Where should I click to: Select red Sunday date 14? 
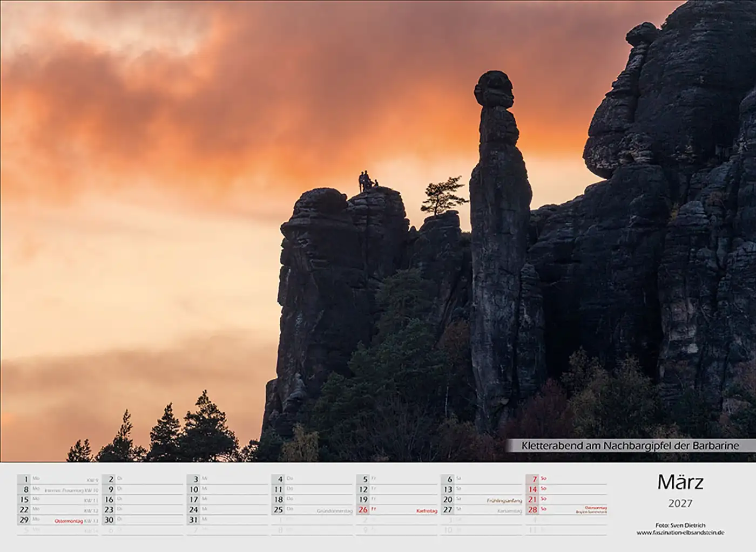533,489
